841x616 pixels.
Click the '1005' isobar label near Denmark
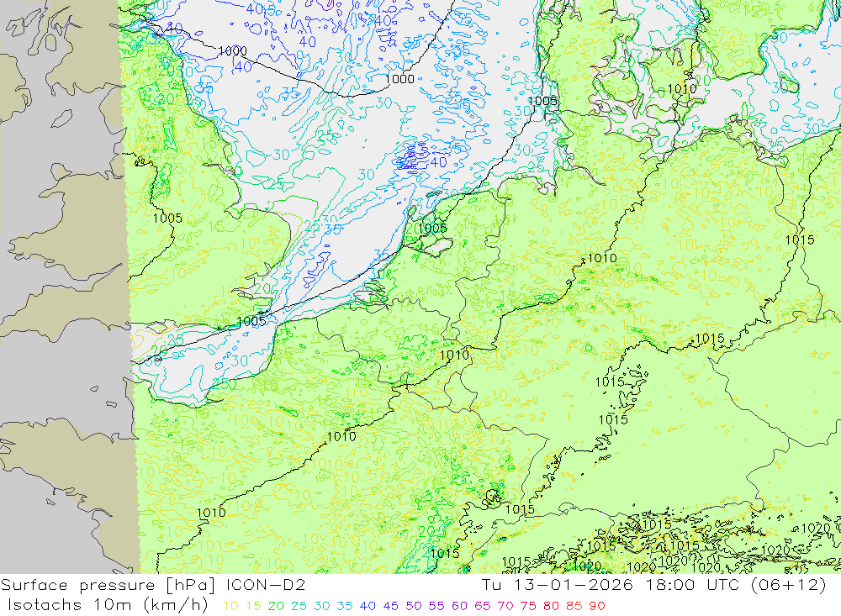pyautogui.click(x=542, y=101)
